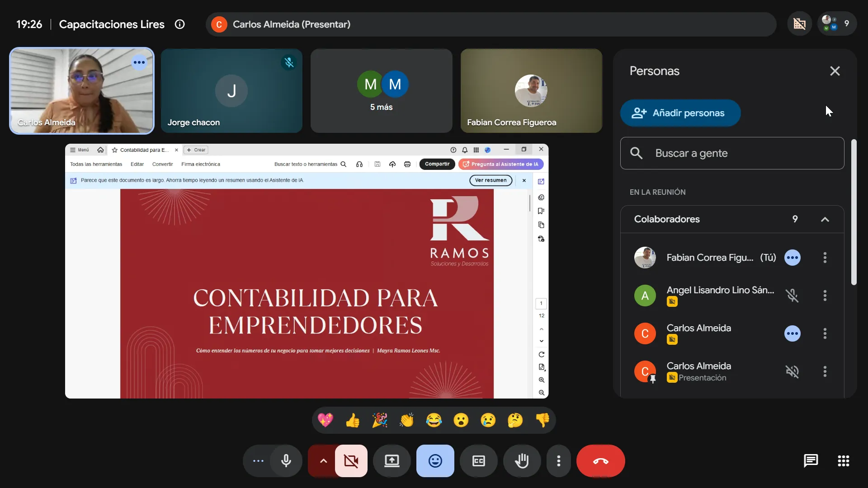Open Editar menu in Acrobat

point(137,164)
